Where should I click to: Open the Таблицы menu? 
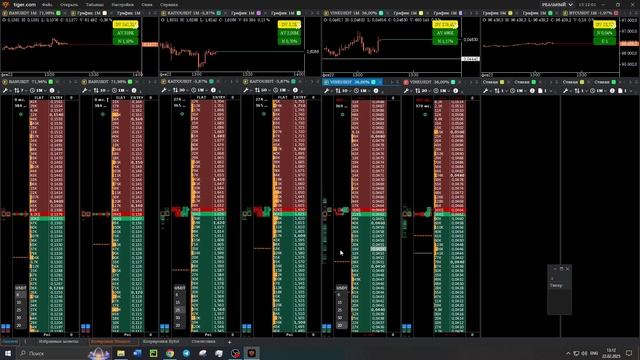click(95, 4)
